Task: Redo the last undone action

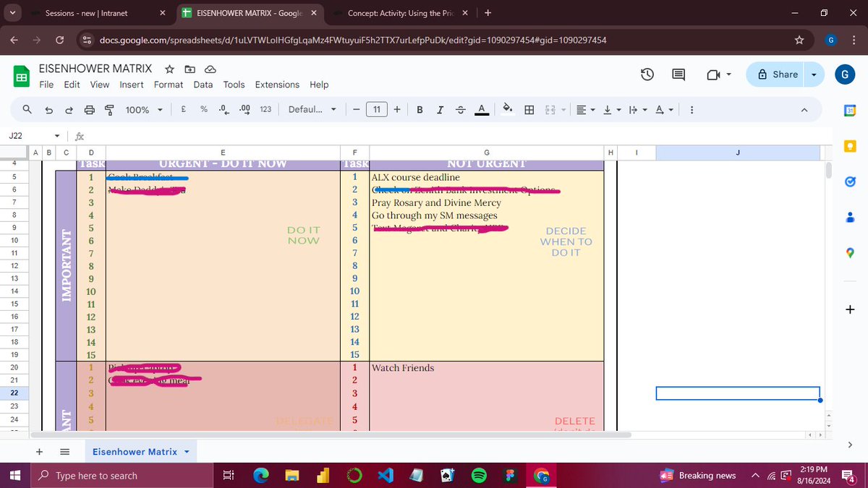Action: click(68, 110)
